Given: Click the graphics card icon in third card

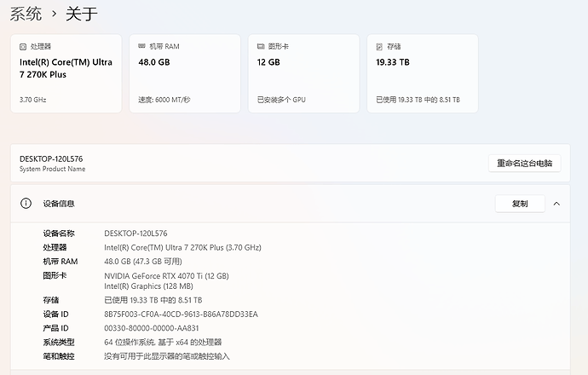Looking at the screenshot, I should pos(261,46).
